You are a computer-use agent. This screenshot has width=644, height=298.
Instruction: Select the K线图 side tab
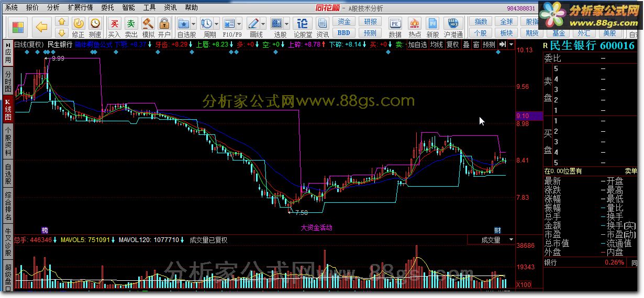pyautogui.click(x=8, y=109)
